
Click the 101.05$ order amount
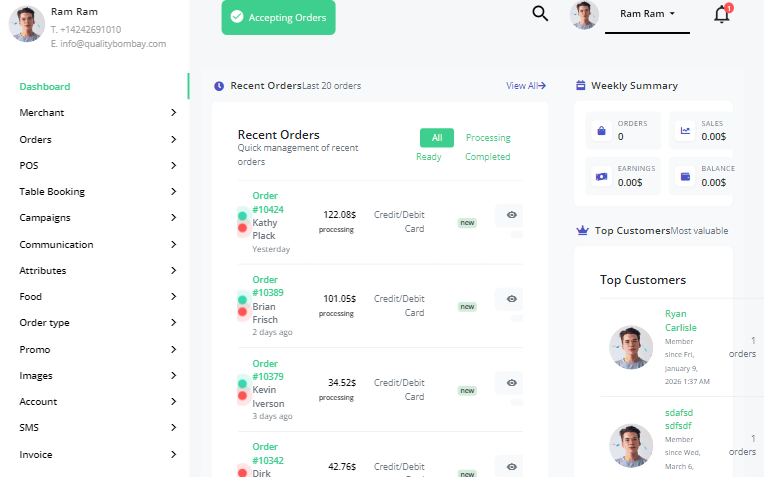click(x=340, y=298)
